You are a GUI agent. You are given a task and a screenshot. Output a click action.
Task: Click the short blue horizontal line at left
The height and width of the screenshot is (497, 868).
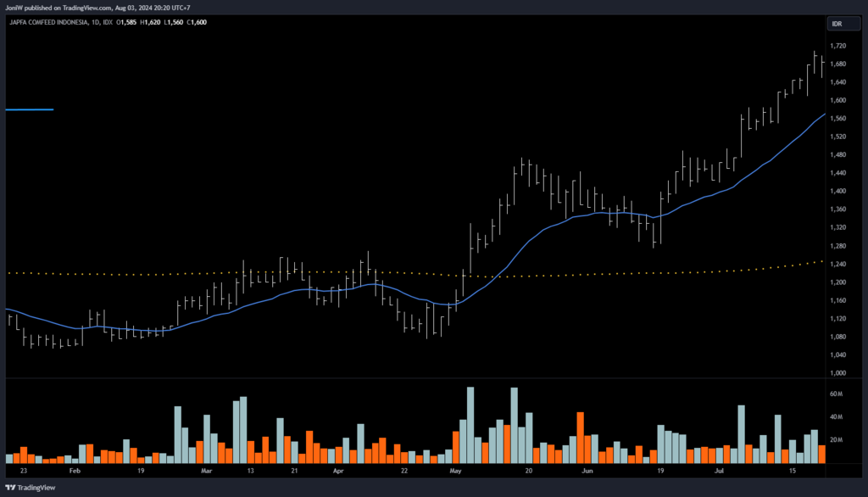tap(29, 109)
